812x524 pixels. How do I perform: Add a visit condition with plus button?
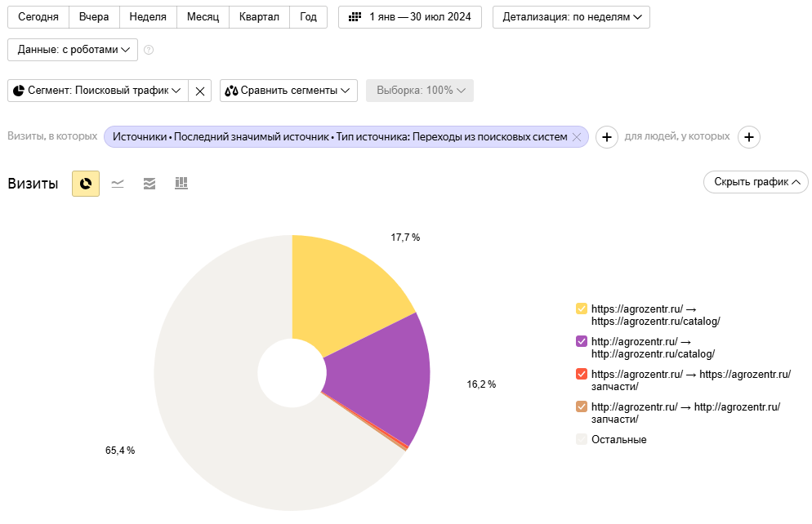coord(606,137)
